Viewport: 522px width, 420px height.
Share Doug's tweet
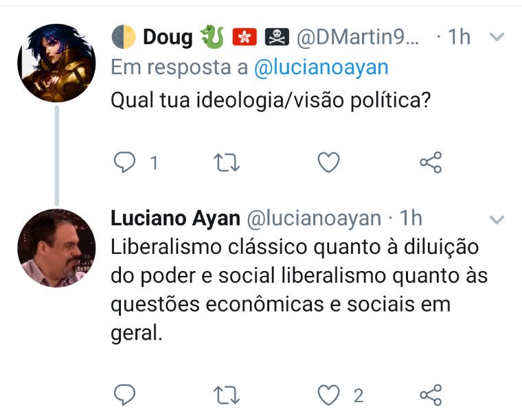click(431, 162)
